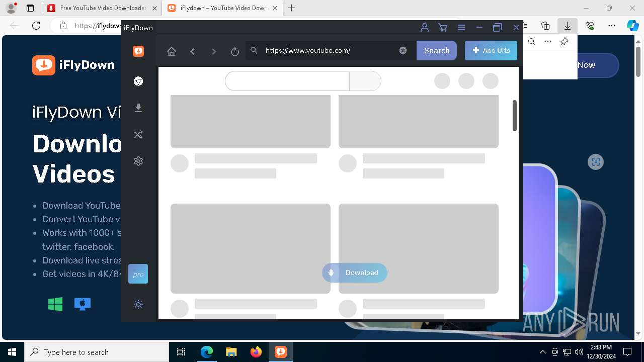Open Edge collections icon
644x362 pixels.
(x=545, y=26)
